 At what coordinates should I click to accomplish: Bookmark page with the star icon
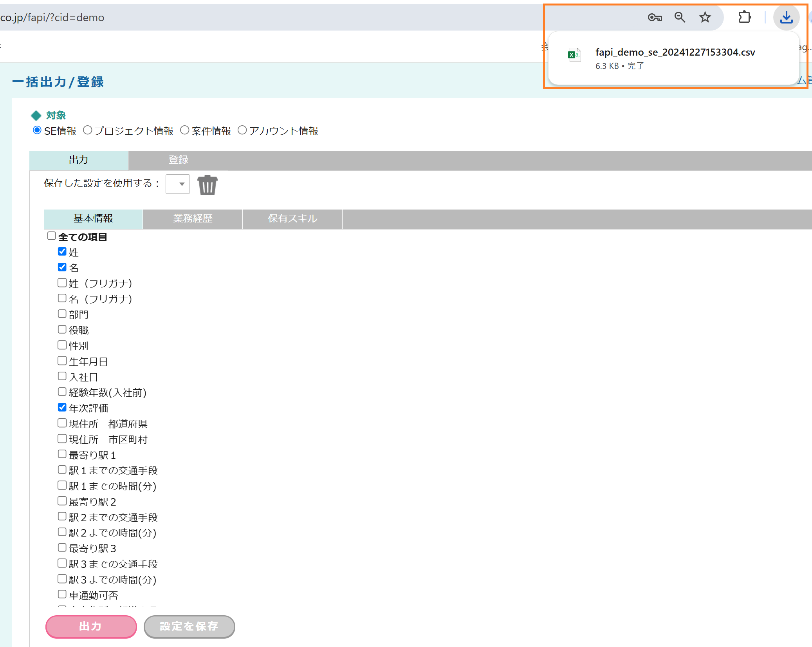705,17
